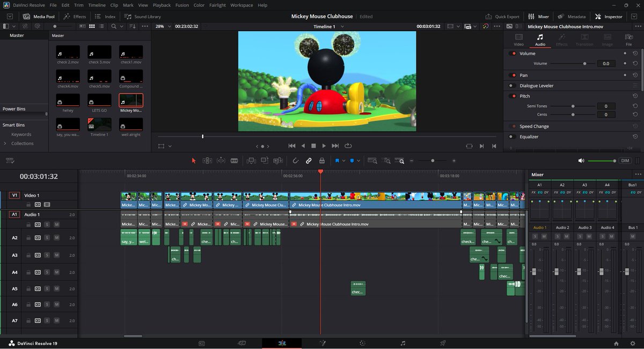
Task: Click the Inspector button in the top bar
Action: click(x=608, y=16)
